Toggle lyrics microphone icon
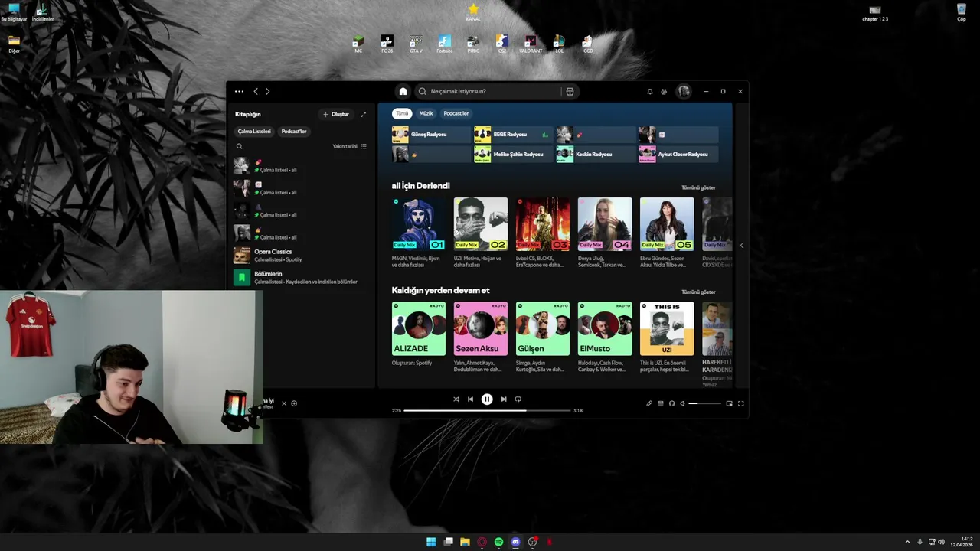 [649, 403]
